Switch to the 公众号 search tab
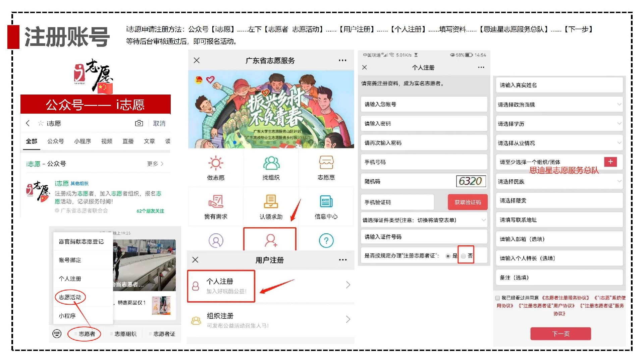Image resolution: width=644 pixels, height=362 pixels. coord(56,141)
